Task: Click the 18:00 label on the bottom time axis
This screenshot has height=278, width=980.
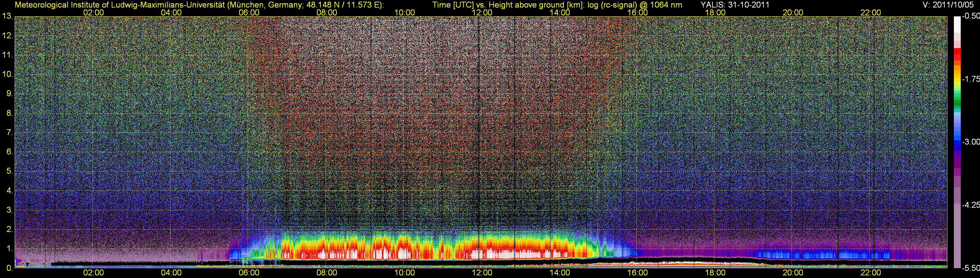Action: click(x=715, y=273)
